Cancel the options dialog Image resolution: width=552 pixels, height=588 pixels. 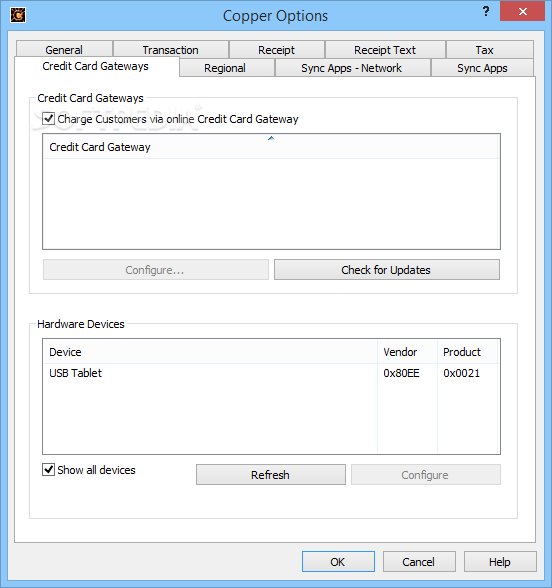pos(419,561)
